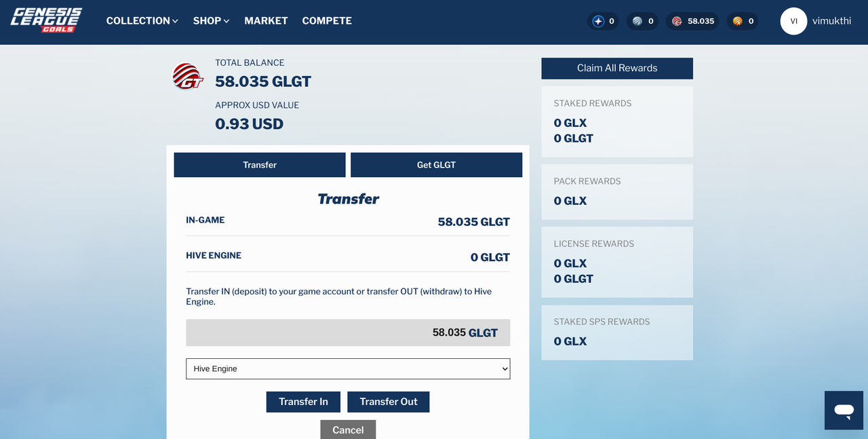Click the 58.035 balance value in header

tap(701, 21)
